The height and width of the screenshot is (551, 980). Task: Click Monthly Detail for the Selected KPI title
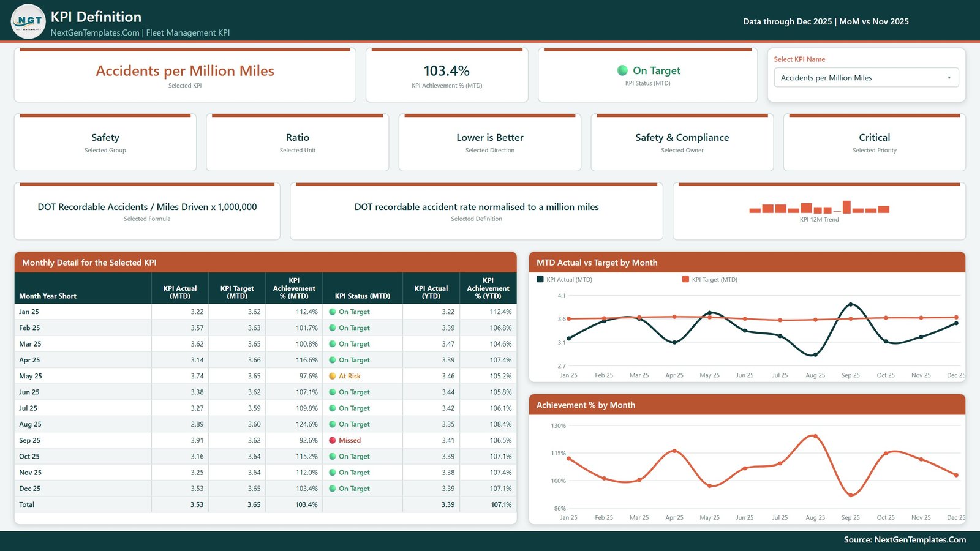[89, 263]
